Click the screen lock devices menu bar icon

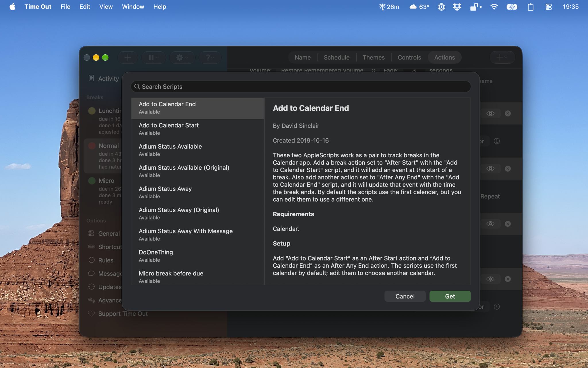pos(475,7)
